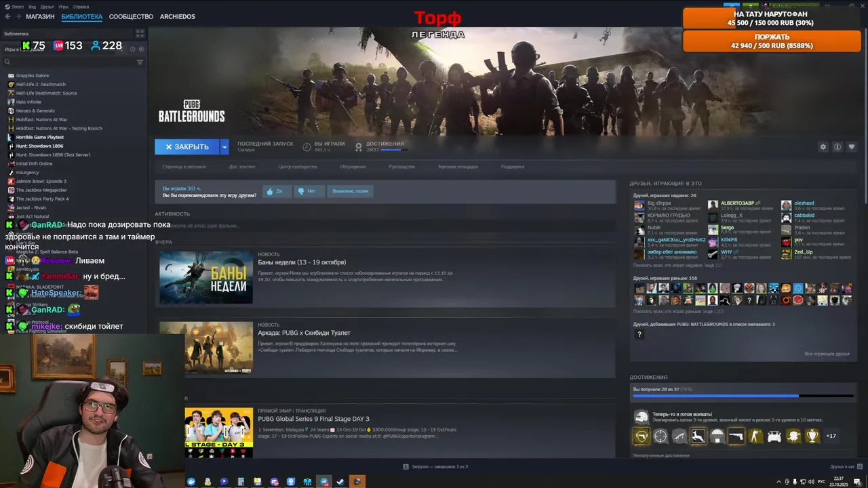Viewport: 868px width, 488px height.
Task: Open the Игры menu
Action: (x=63, y=6)
